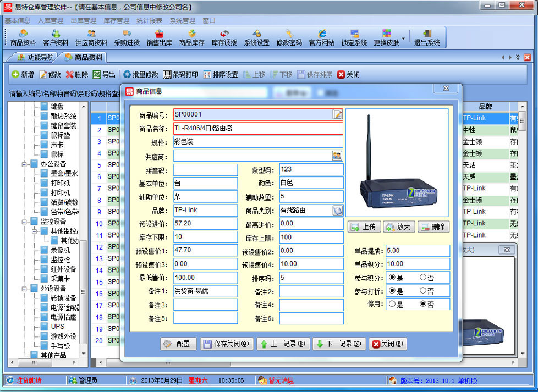Select 否 for 参与打折
Viewport: 538px width, 392px height.
pyautogui.click(x=423, y=291)
